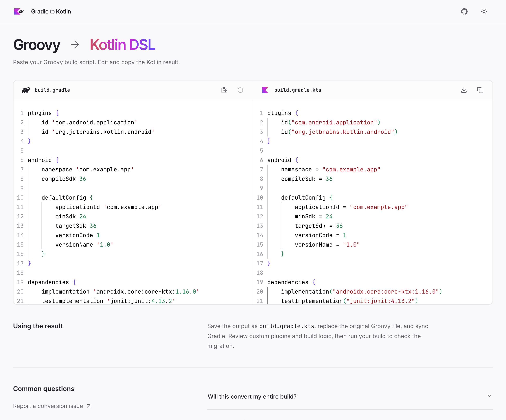Click Kotlin line 'namespace = "com.example.app"'
This screenshot has width=506, height=420.
pos(331,170)
